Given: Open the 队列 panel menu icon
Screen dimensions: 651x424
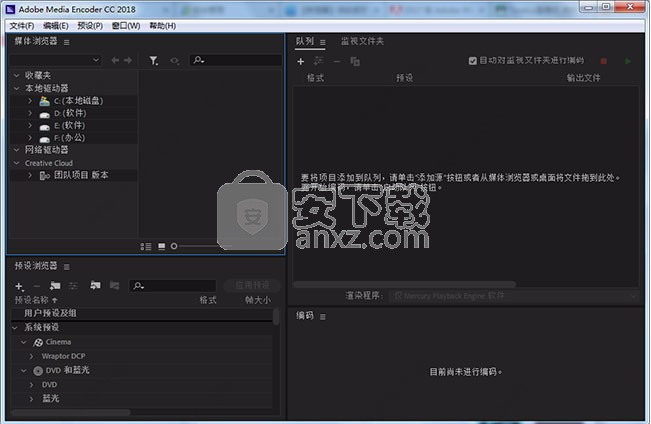Looking at the screenshot, I should click(x=323, y=42).
